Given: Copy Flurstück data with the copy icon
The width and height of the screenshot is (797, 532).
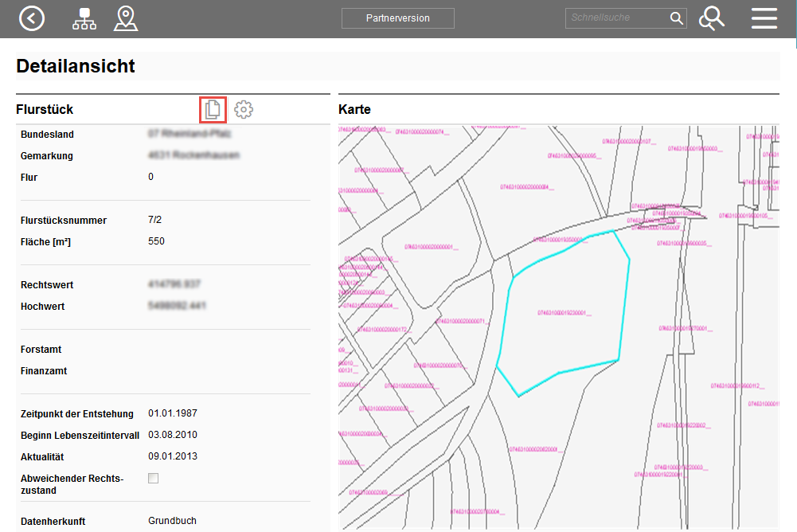Looking at the screenshot, I should tap(213, 110).
